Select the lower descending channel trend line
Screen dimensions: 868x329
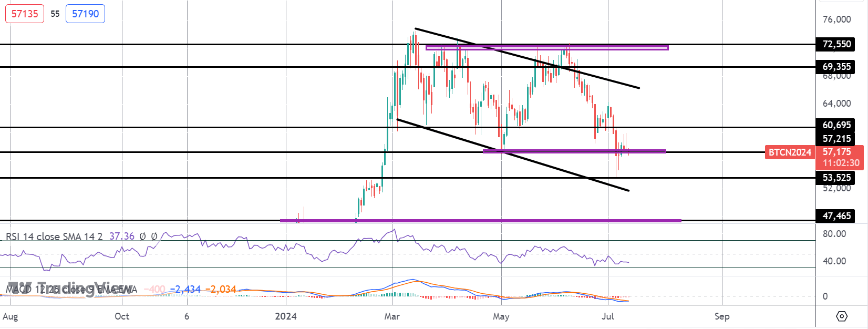[513, 155]
